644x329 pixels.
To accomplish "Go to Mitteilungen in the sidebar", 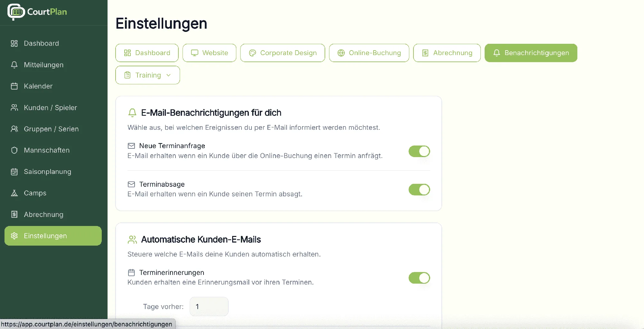I will point(53,65).
